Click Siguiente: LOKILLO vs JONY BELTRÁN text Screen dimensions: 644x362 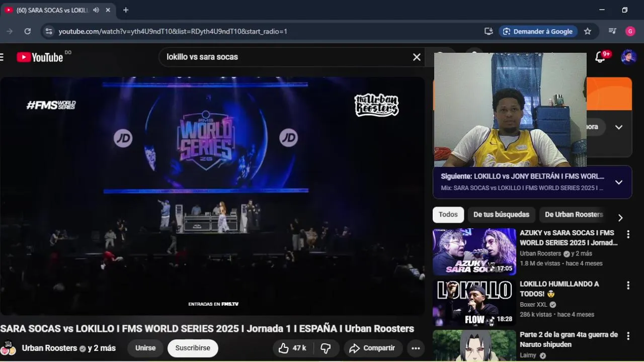pos(523,176)
